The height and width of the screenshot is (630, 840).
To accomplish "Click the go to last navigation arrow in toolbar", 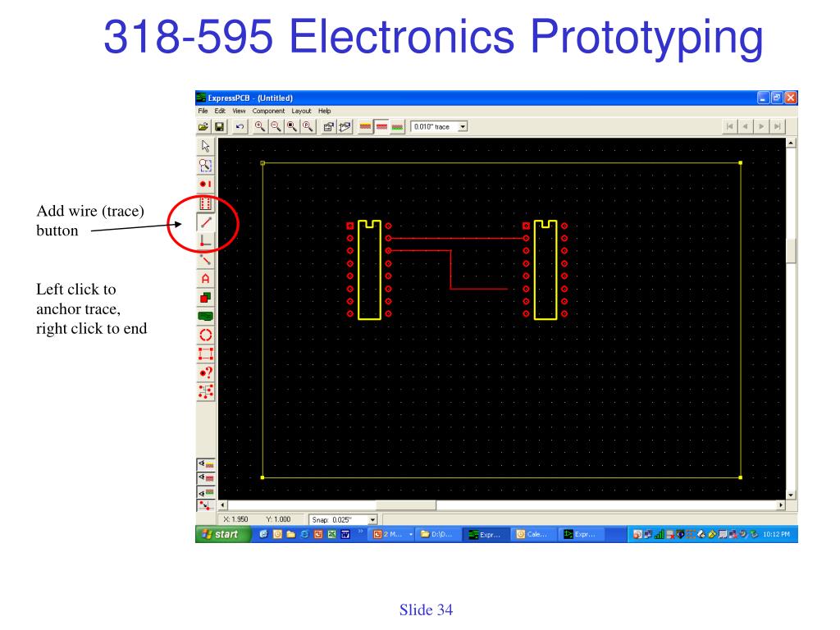I will [778, 127].
